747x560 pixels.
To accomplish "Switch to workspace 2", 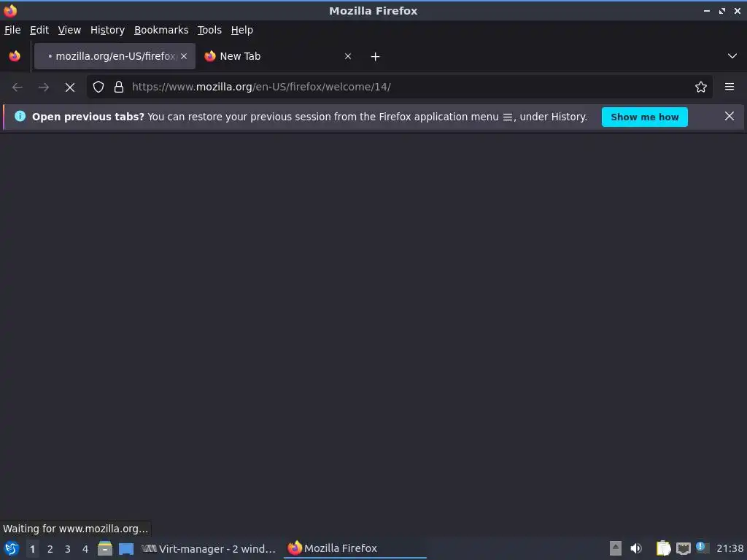I will point(50,549).
